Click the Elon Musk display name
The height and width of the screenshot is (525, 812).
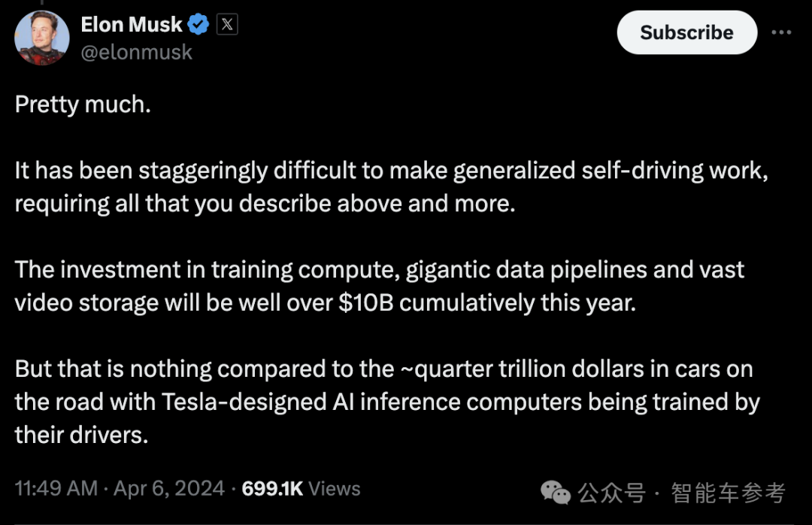[131, 25]
